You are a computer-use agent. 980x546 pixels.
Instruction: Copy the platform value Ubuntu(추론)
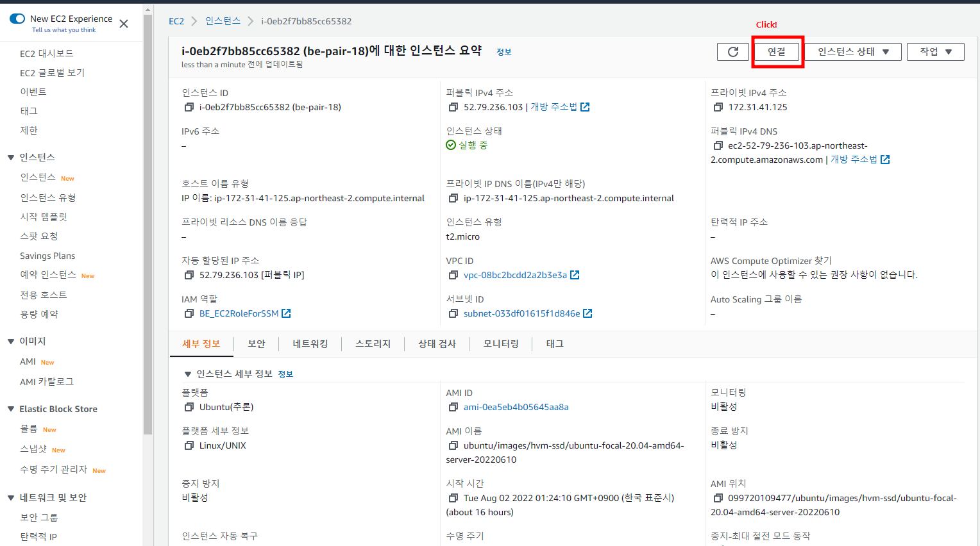tap(189, 408)
